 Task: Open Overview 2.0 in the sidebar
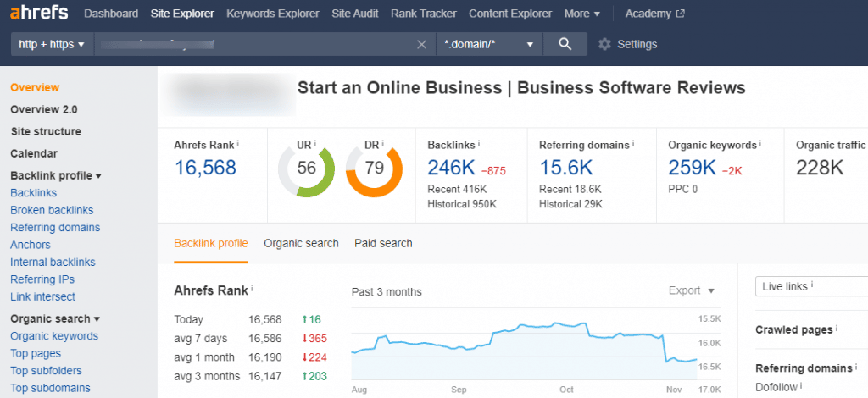click(44, 109)
